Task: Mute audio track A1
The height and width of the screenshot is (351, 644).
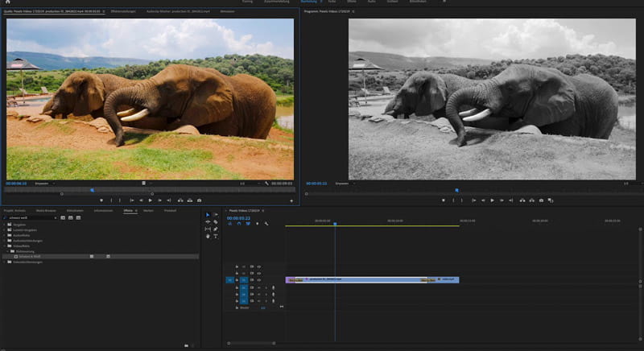Action: (259, 287)
